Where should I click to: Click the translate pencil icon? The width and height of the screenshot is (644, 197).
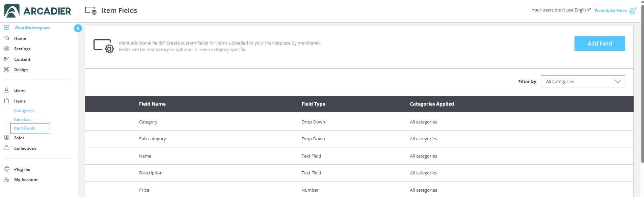tap(633, 10)
